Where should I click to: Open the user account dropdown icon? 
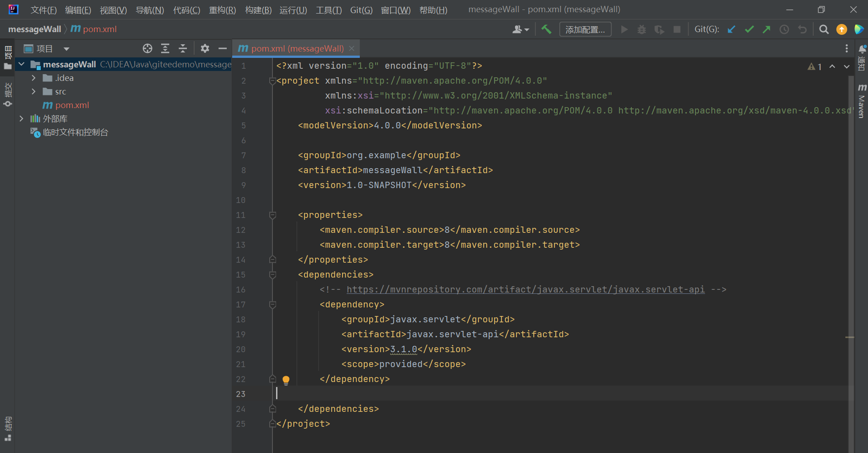coord(520,29)
